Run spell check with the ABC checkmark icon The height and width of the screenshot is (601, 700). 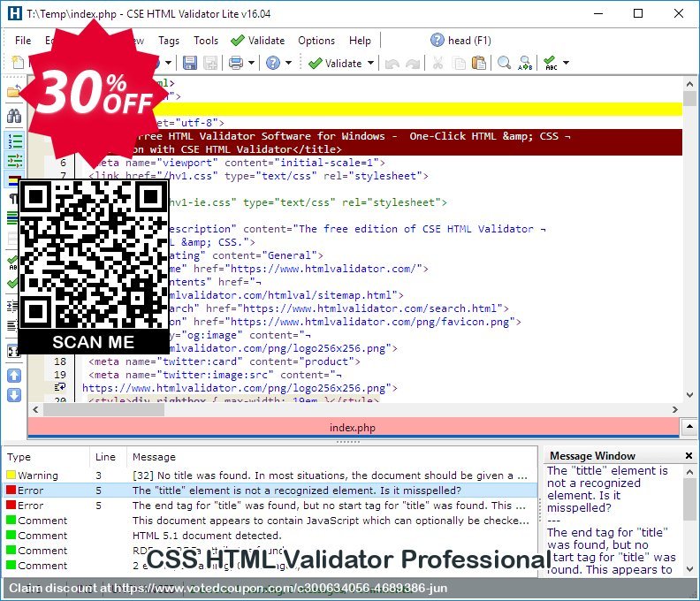[x=551, y=63]
